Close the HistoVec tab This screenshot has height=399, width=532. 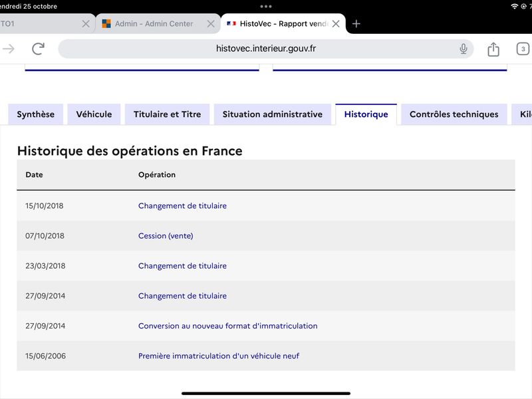coord(336,24)
